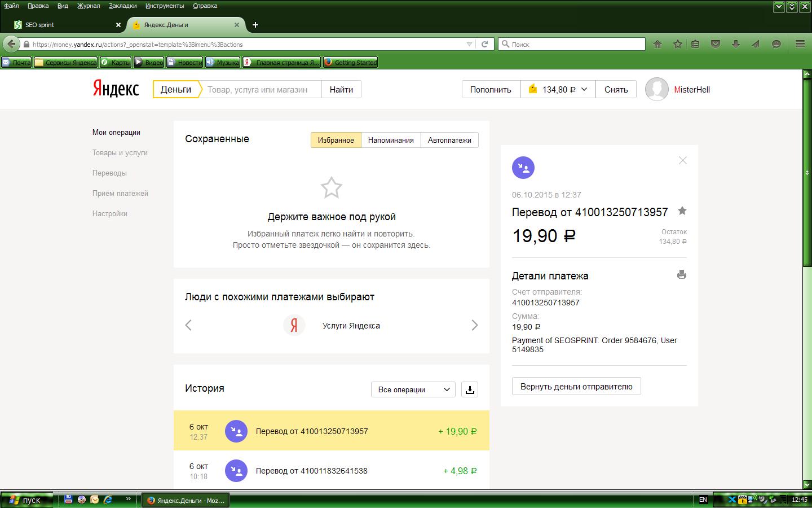The image size is (812, 508).
Task: Open Товары и услуги in sidebar
Action: tap(120, 152)
